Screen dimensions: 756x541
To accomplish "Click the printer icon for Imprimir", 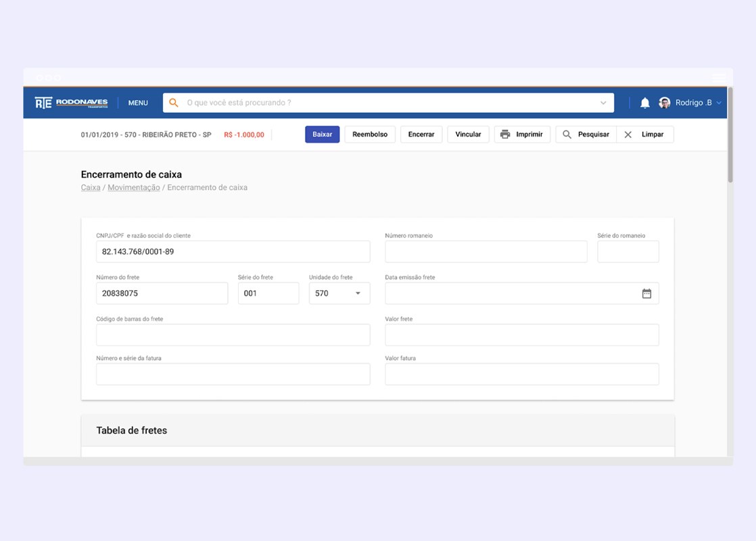I will (505, 135).
